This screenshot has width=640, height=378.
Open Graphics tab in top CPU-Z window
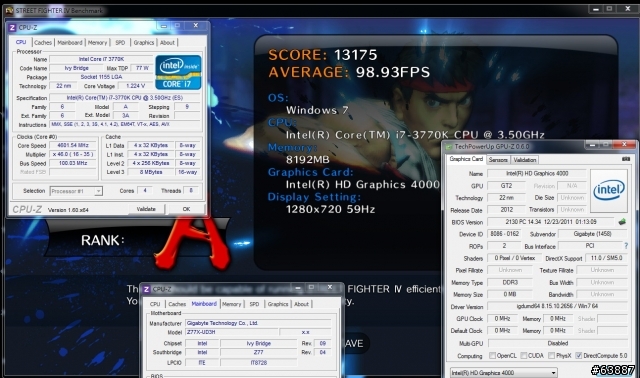point(144,42)
